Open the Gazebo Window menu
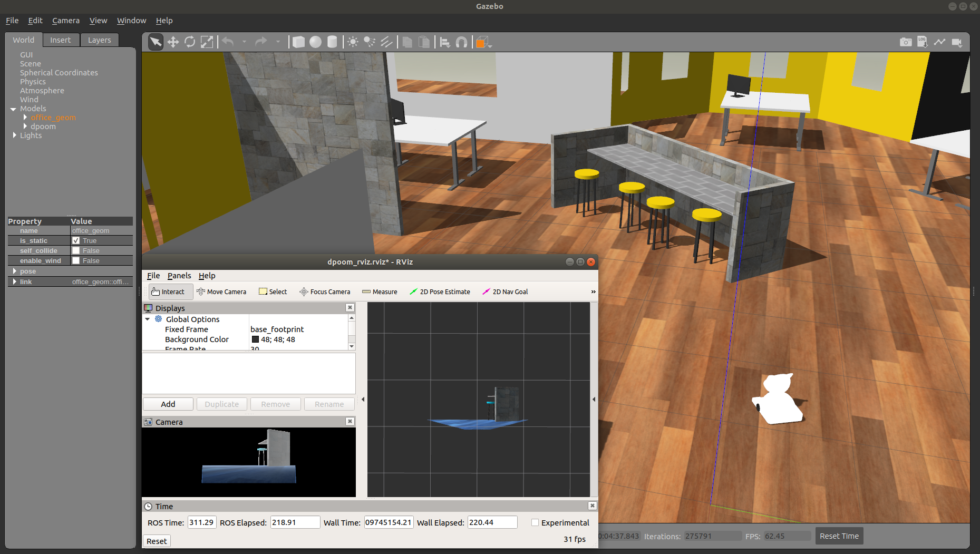Image resolution: width=980 pixels, height=554 pixels. click(131, 21)
